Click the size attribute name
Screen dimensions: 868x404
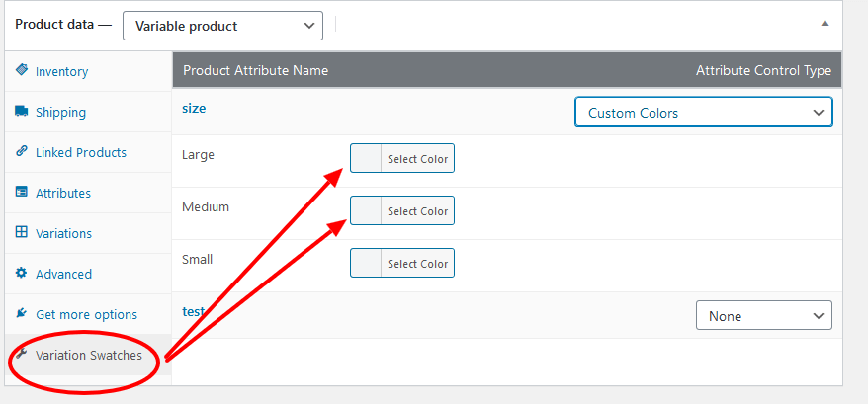click(x=194, y=109)
